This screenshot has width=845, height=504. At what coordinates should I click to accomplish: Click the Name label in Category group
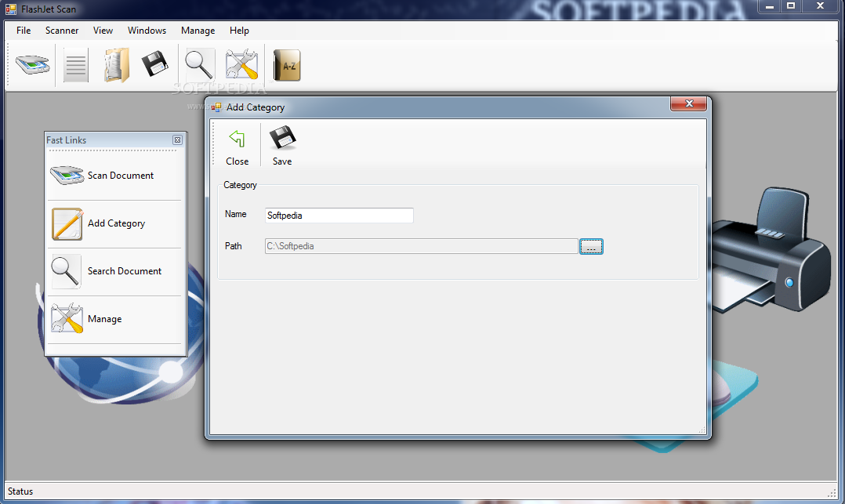235,214
